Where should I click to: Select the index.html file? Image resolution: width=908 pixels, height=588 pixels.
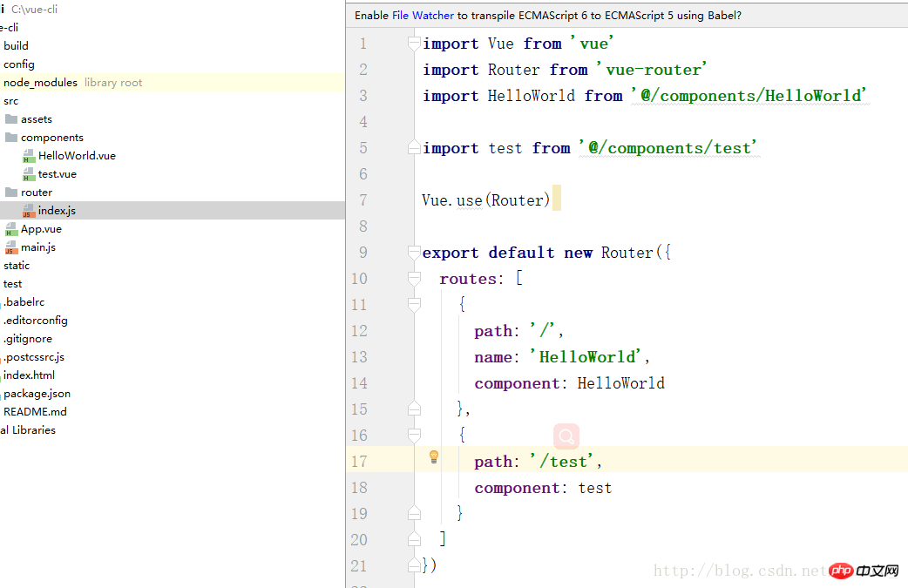29,375
